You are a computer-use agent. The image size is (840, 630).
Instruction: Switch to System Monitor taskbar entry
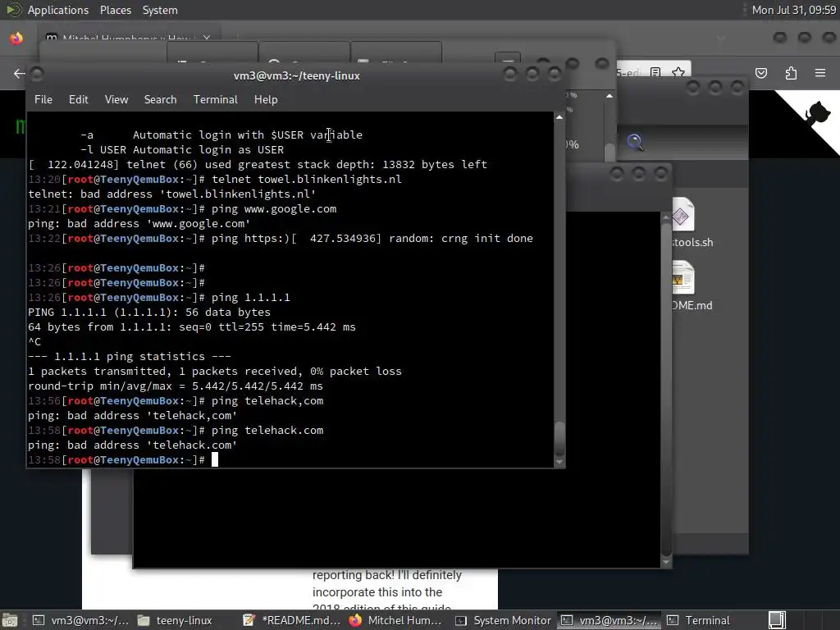click(503, 620)
